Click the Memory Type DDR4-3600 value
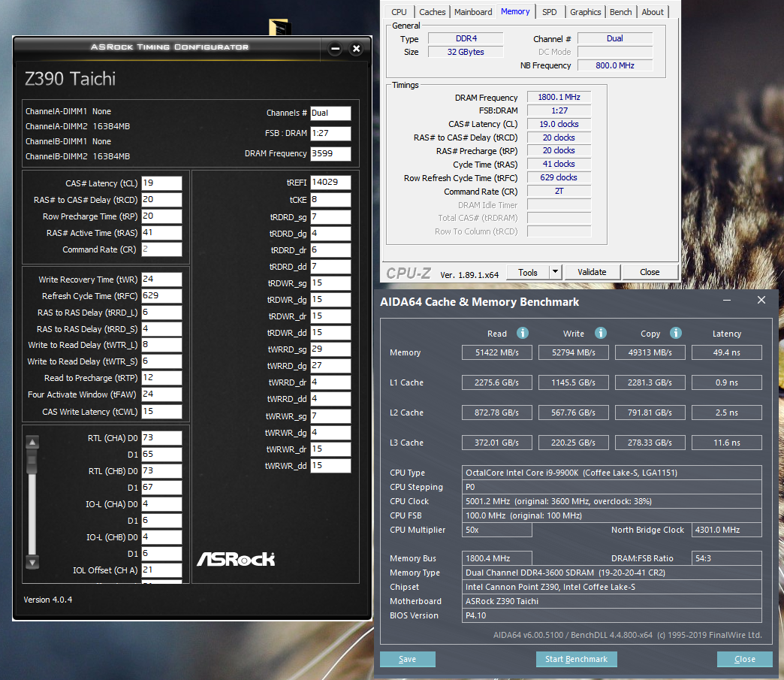 click(x=611, y=573)
